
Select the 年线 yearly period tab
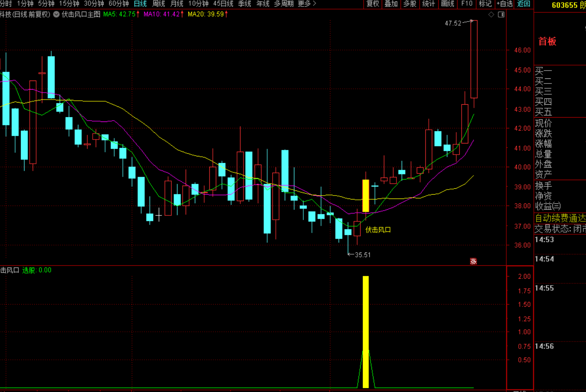pyautogui.click(x=263, y=4)
